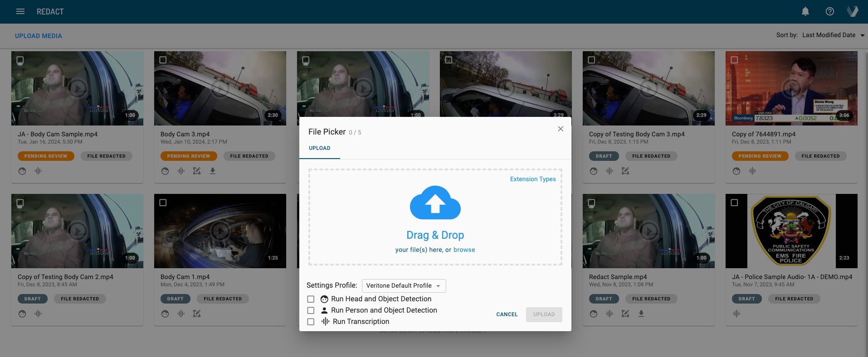Screen dimensions: 868x357
Task: Click face detection icon on Body Cam 1.mp4
Action: (x=165, y=314)
